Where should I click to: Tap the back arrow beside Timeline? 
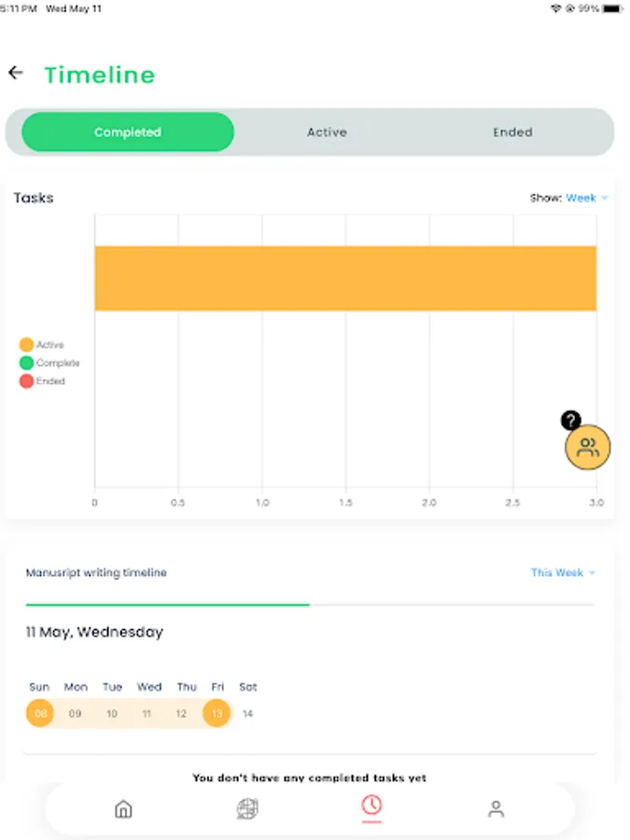click(16, 73)
